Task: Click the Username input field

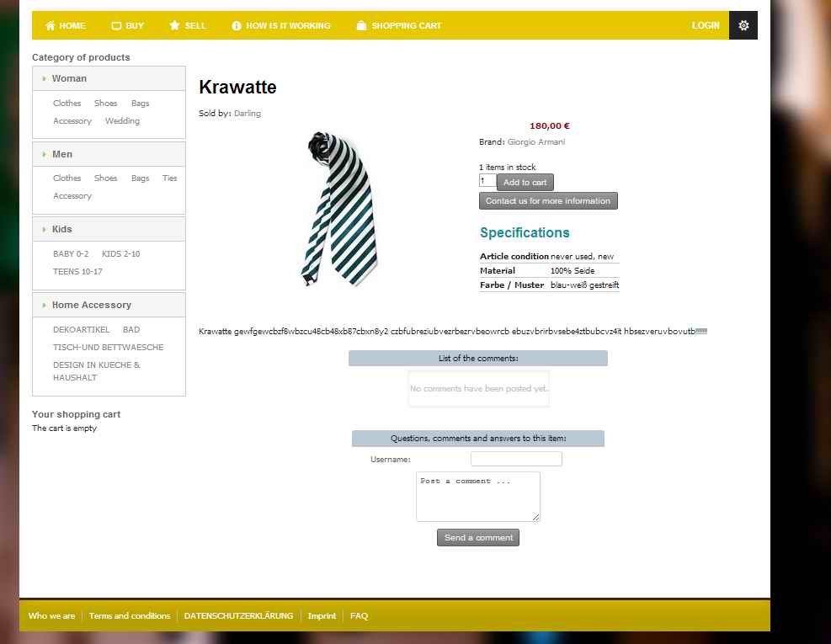Action: click(516, 459)
